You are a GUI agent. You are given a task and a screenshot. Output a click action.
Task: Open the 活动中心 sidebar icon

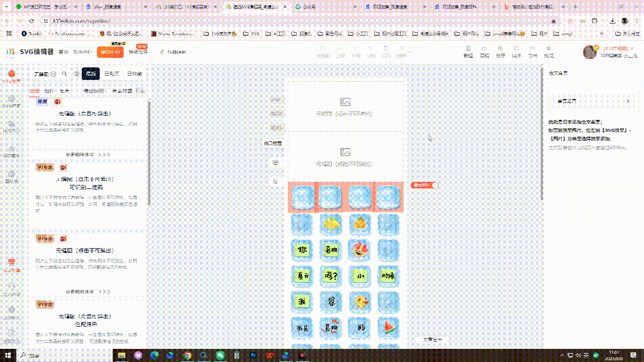[11, 310]
